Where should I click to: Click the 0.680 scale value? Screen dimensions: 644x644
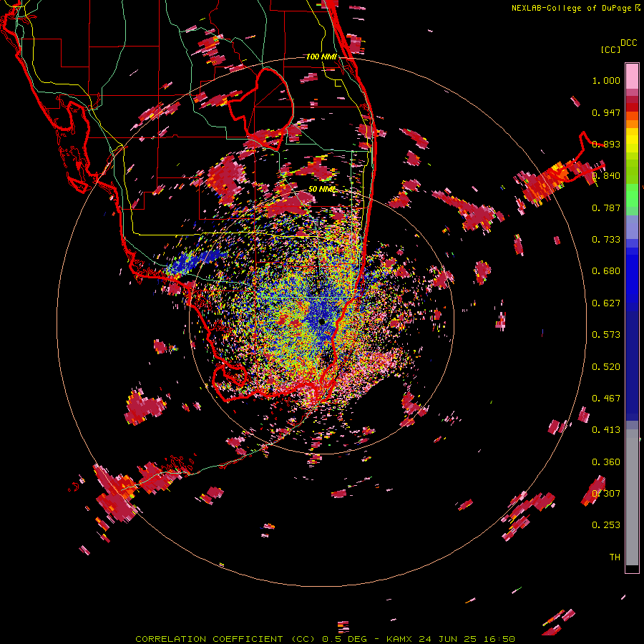(606, 271)
